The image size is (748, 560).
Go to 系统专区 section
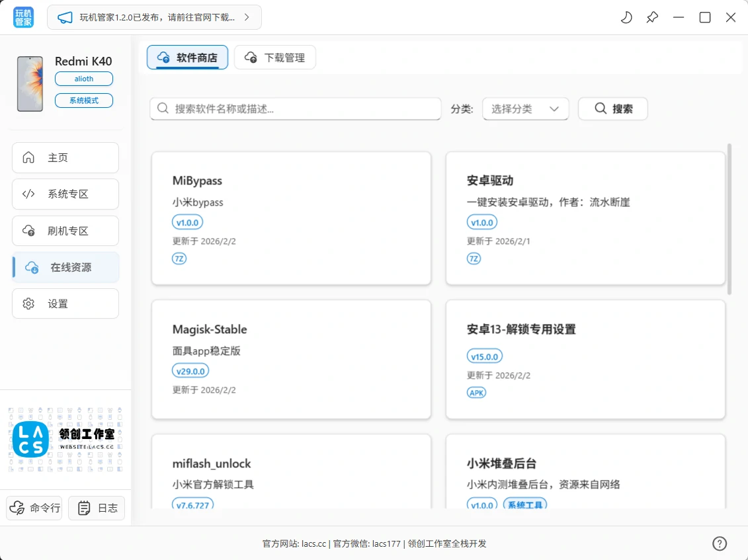(x=65, y=194)
